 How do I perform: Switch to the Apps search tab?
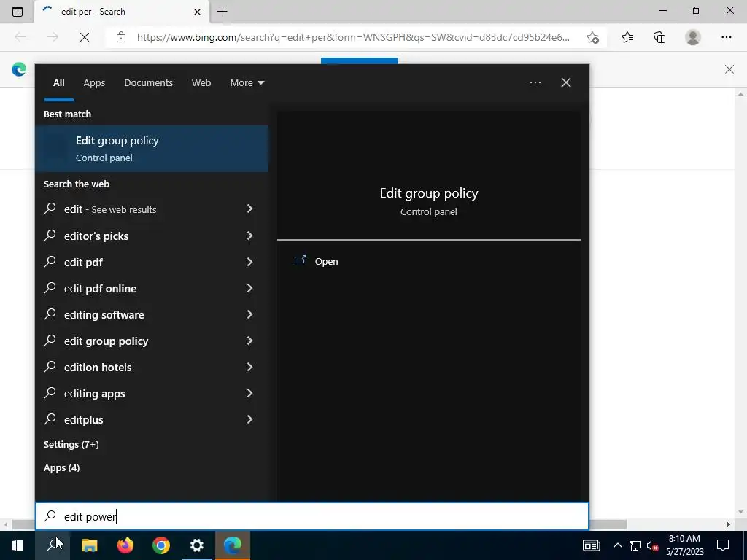tap(94, 82)
